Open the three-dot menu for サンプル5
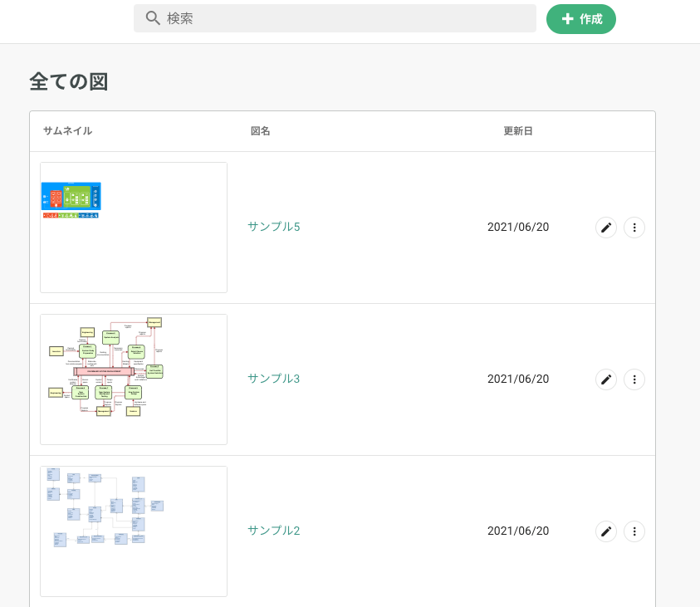The image size is (700, 607). [x=634, y=228]
